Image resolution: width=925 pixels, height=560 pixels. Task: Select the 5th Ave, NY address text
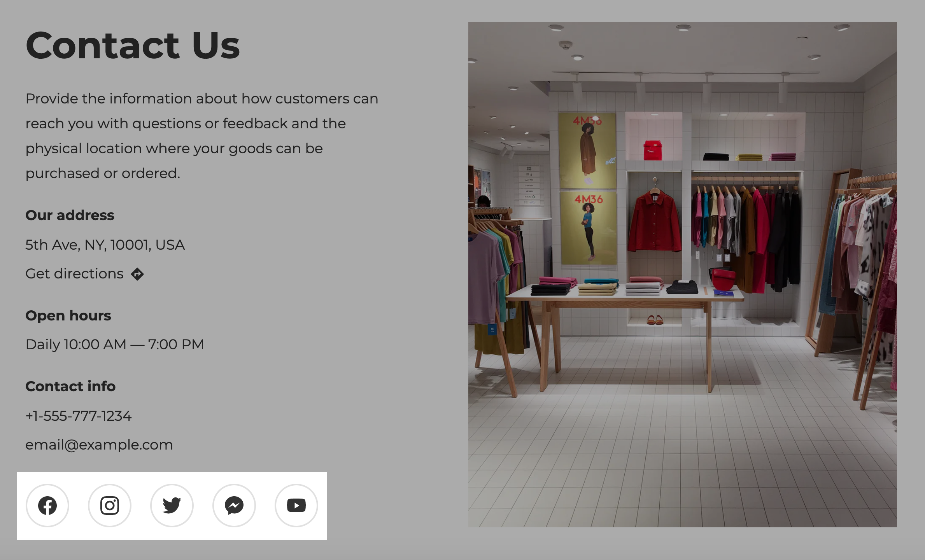tap(105, 245)
